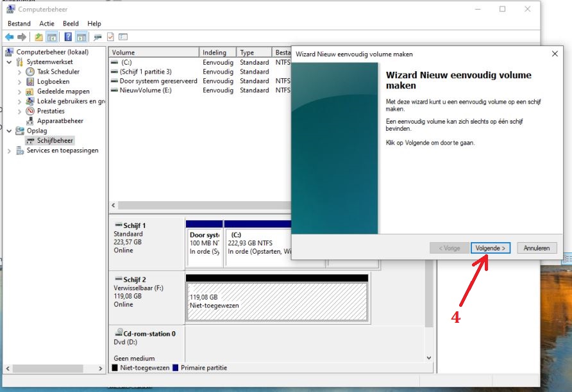The width and height of the screenshot is (572, 392).
Task: Select the Prestaties performance icon
Action: [30, 111]
